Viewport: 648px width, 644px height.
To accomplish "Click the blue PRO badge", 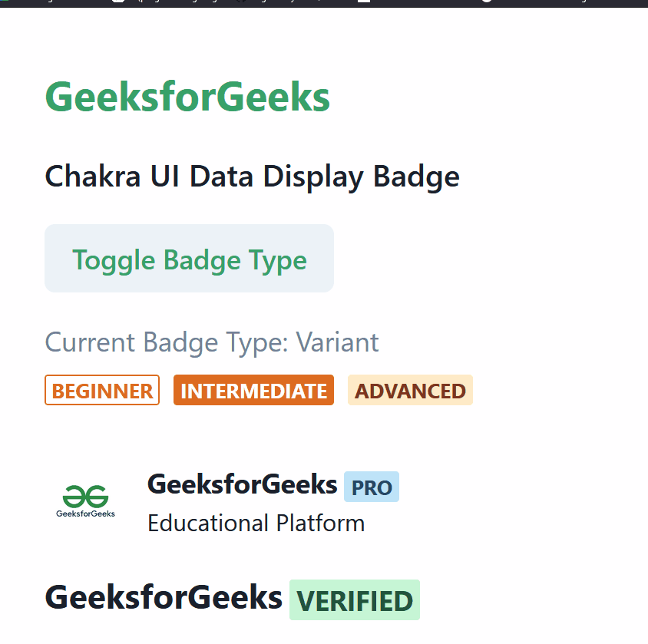I will (x=372, y=487).
